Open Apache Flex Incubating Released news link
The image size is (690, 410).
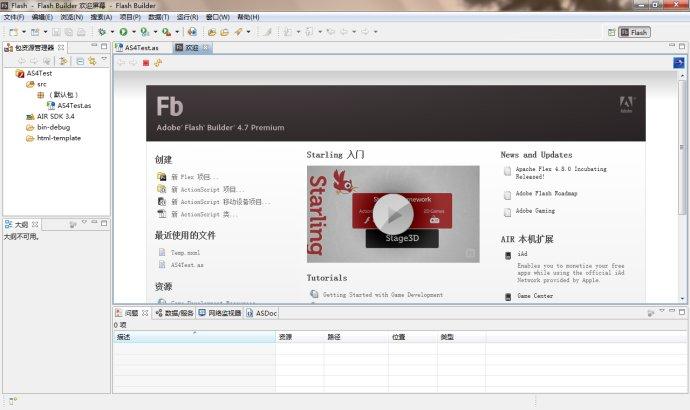(561, 172)
